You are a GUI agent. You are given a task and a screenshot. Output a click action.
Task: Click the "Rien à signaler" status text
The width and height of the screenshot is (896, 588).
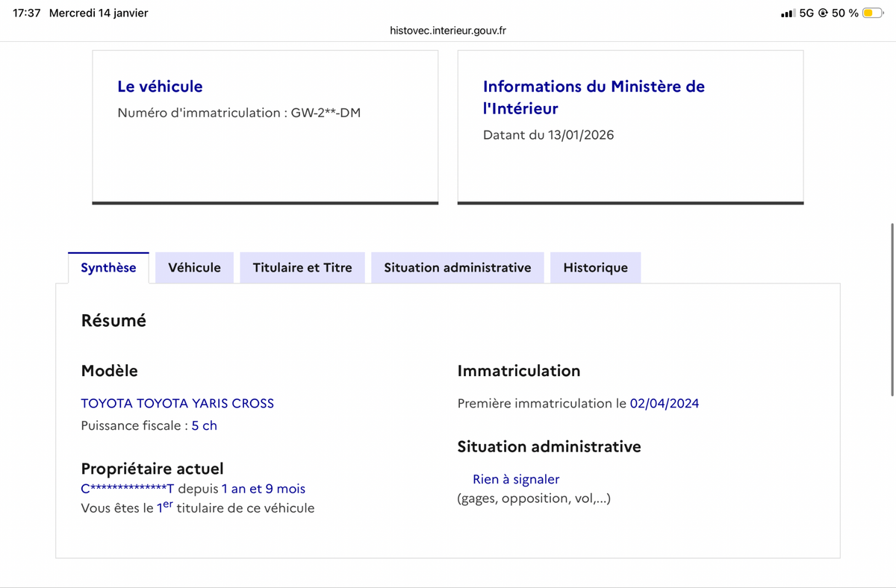click(516, 479)
